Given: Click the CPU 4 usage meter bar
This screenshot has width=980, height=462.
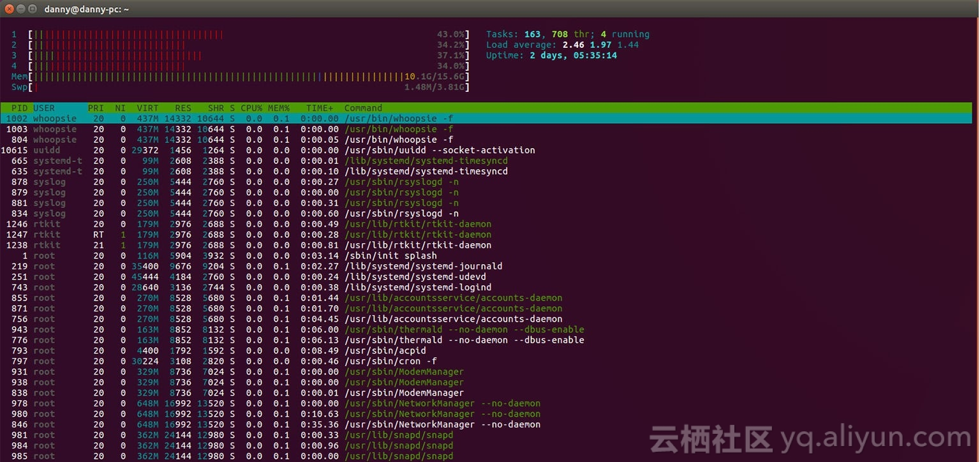Looking at the screenshot, I should click(x=249, y=66).
